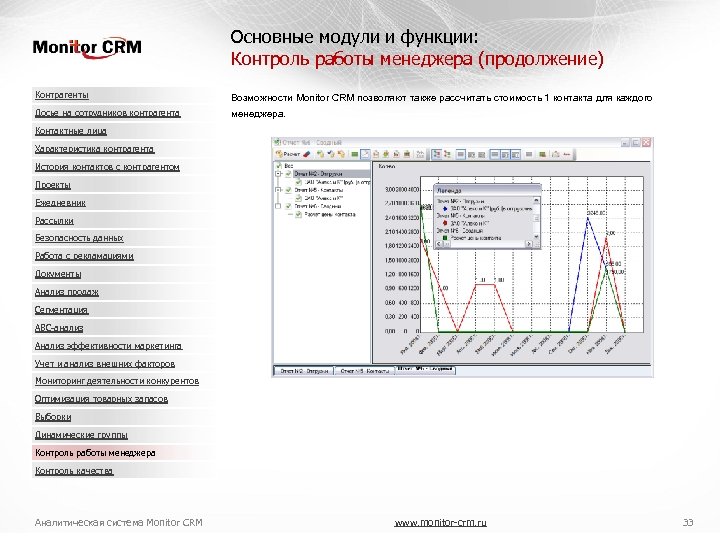This screenshot has width=720, height=540.
Task: Collapse the Отчет №2 - Отгрузки tree node
Action: click(278, 174)
